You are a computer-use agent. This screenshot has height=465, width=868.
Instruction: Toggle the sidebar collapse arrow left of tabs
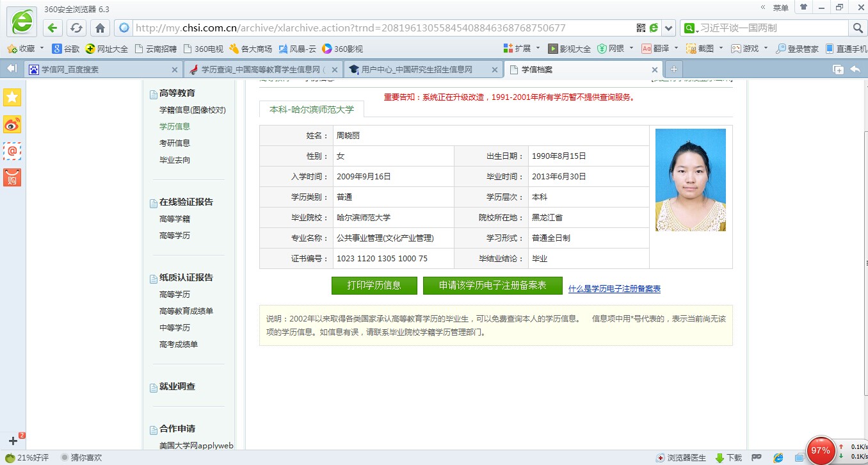(11, 69)
